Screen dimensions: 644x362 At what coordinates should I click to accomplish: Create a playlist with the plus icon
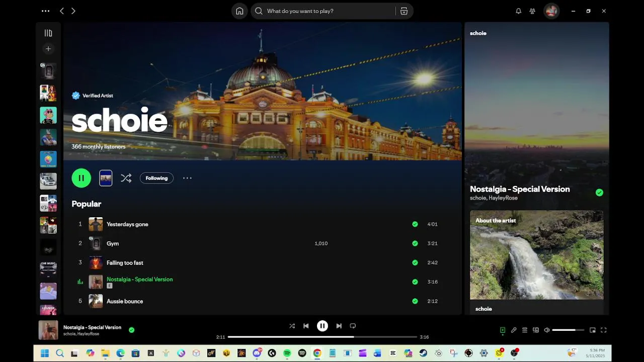click(48, 49)
